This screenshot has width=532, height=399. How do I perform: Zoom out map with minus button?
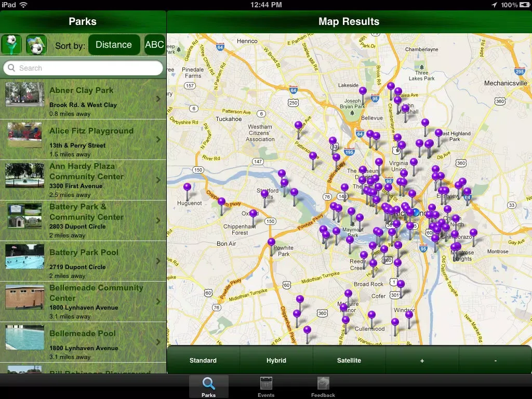pyautogui.click(x=495, y=361)
